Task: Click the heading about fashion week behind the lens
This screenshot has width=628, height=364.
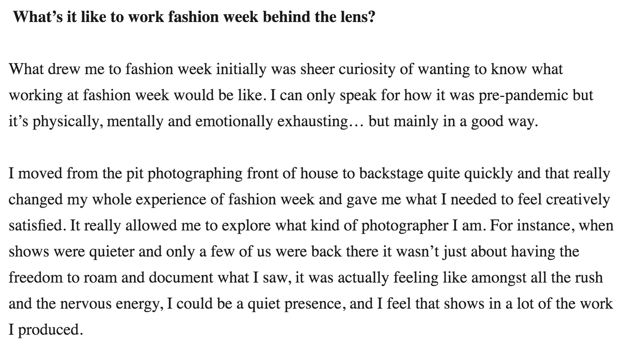Action: coord(193,17)
